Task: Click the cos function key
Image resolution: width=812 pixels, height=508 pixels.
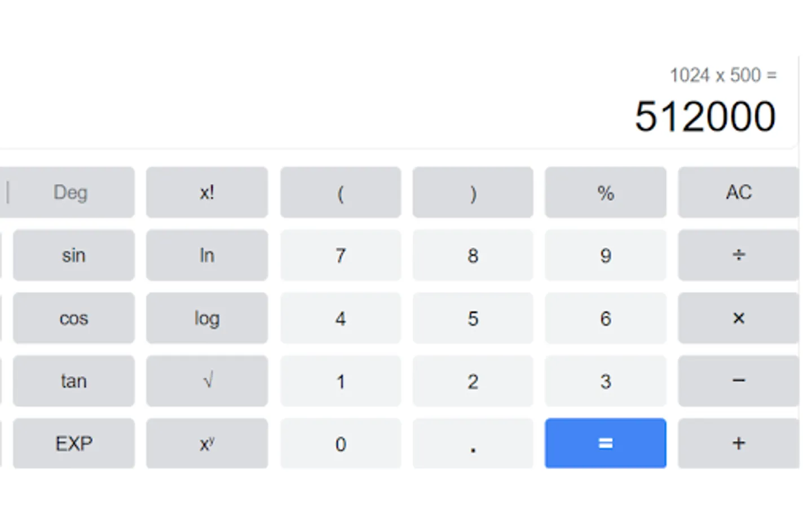Action: tap(73, 318)
